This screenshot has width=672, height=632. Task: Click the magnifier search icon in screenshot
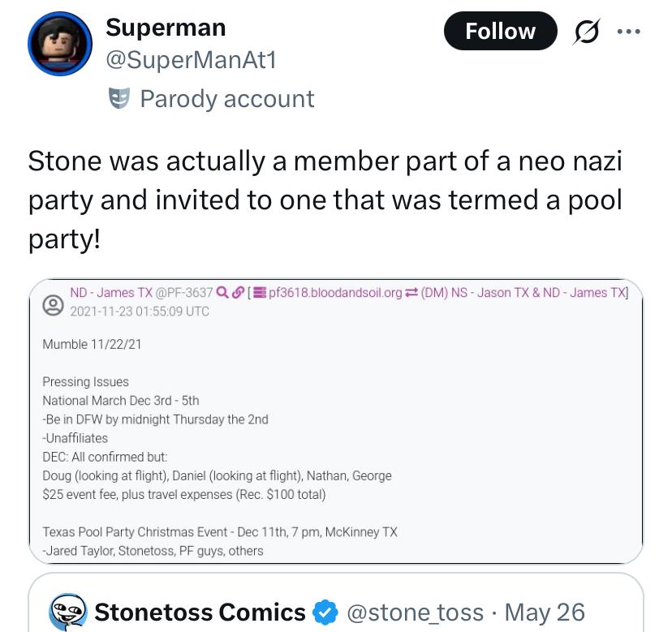(x=222, y=293)
